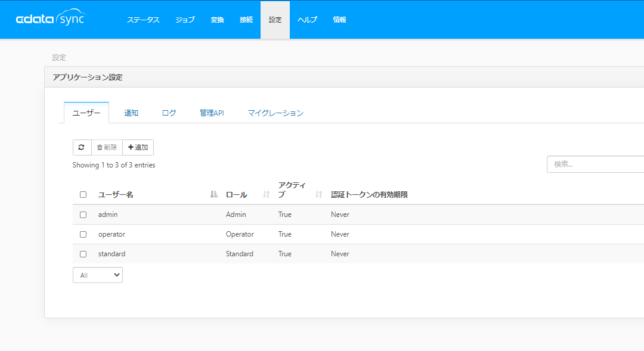Click the 削除 trash button
The height and width of the screenshot is (351, 644).
(x=107, y=147)
